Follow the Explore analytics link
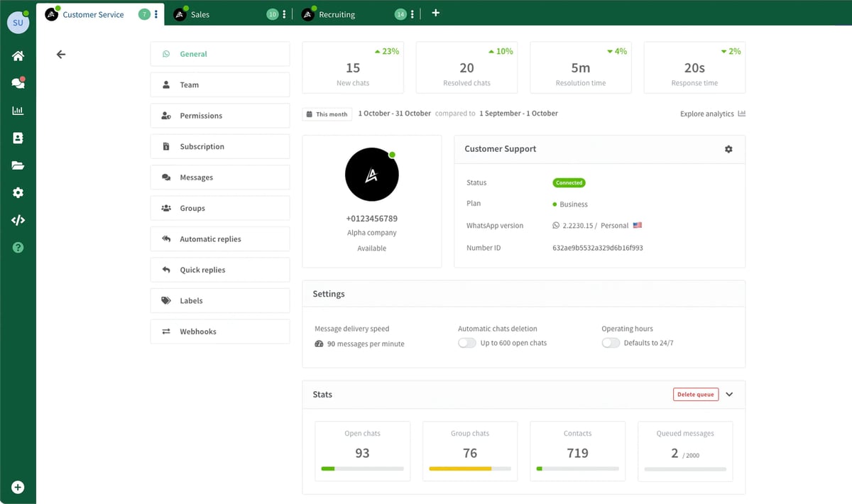 (x=713, y=114)
